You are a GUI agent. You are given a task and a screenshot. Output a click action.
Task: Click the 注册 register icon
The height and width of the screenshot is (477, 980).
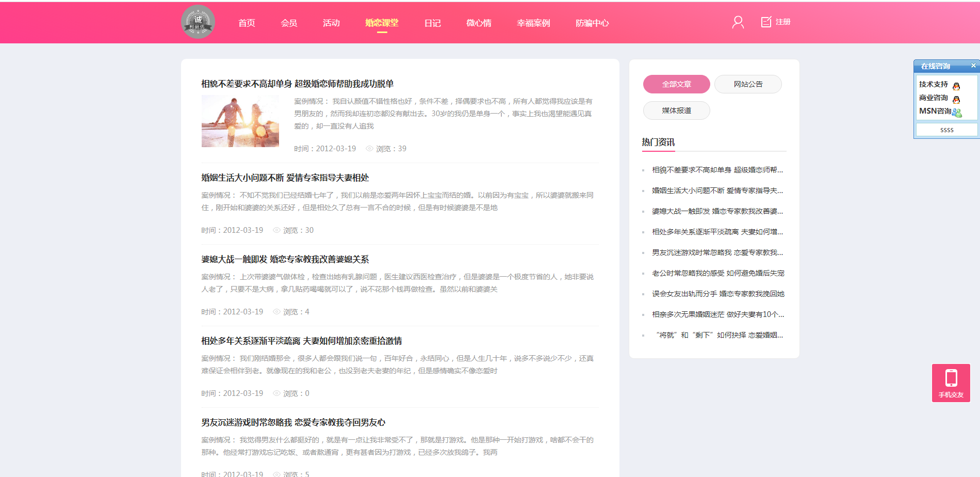point(766,22)
